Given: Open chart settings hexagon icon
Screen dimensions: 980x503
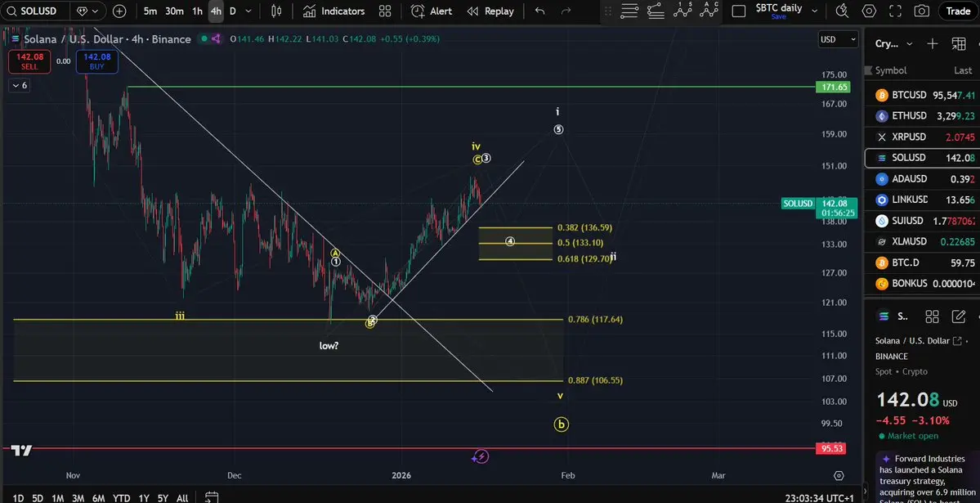Looking at the screenshot, I should (869, 11).
